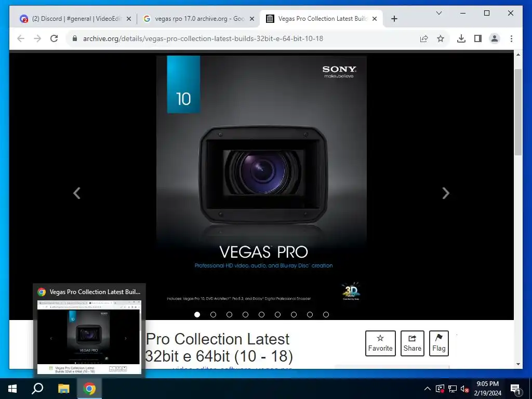
Task: Select the Vegas Pro Collection Latest Builds tab
Action: (321, 19)
